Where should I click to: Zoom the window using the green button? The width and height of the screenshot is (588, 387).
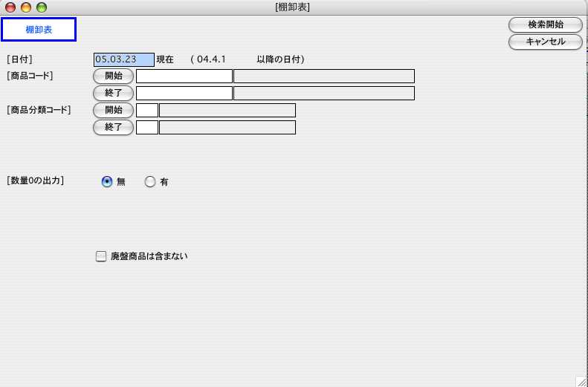(42, 7)
